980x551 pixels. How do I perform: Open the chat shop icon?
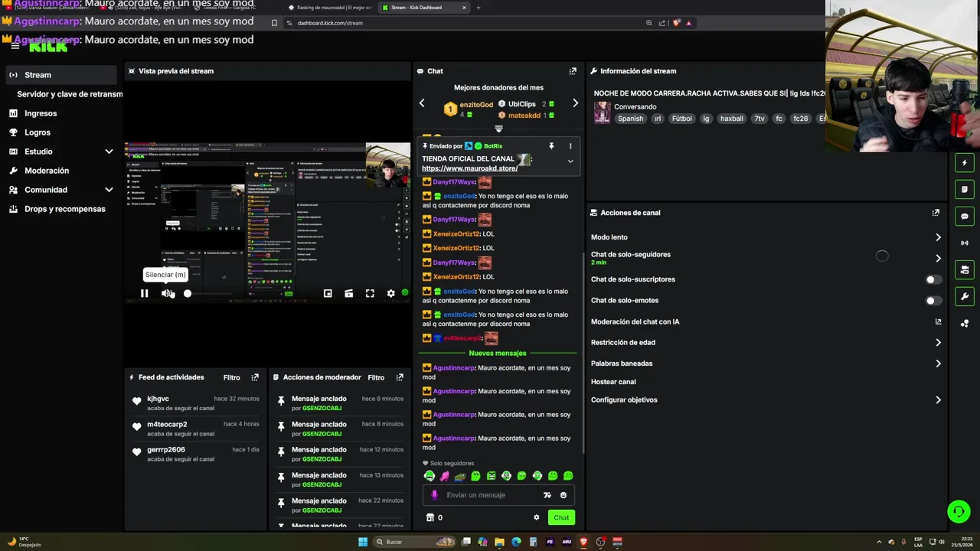coord(430,517)
